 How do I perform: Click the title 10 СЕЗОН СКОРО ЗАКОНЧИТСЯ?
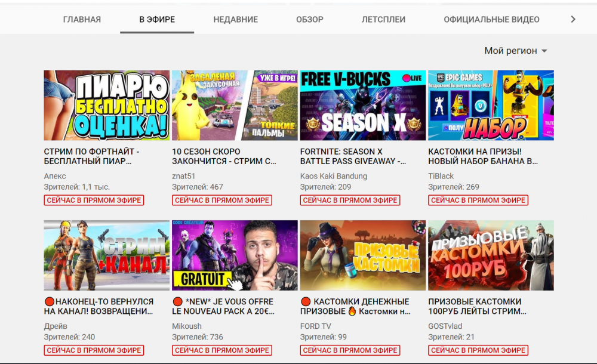(x=224, y=156)
